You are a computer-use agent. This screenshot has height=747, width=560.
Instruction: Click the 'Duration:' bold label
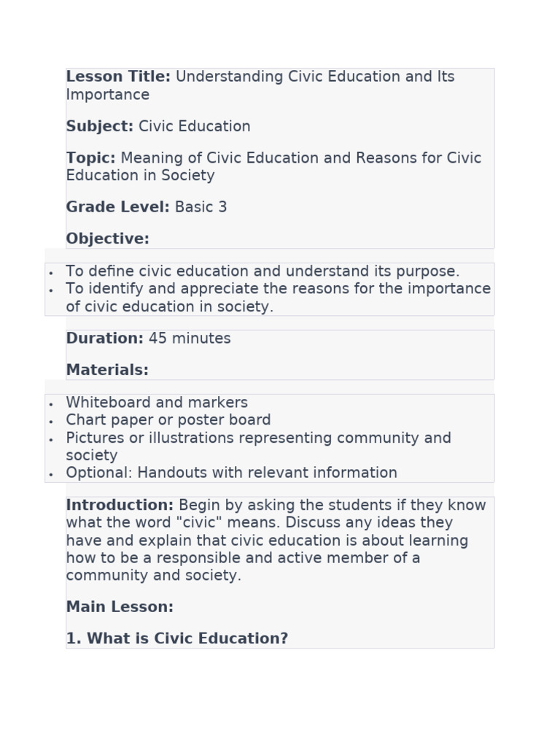point(105,338)
